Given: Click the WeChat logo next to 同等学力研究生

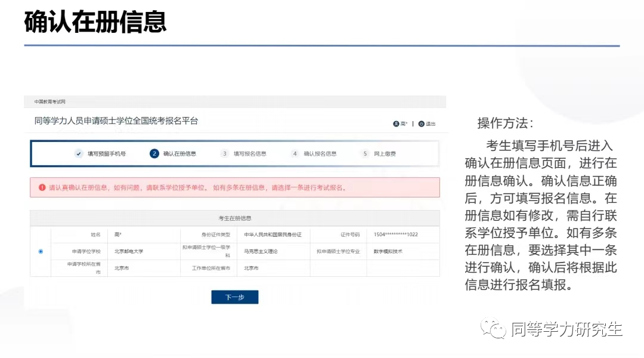Looking at the screenshot, I should tap(494, 329).
